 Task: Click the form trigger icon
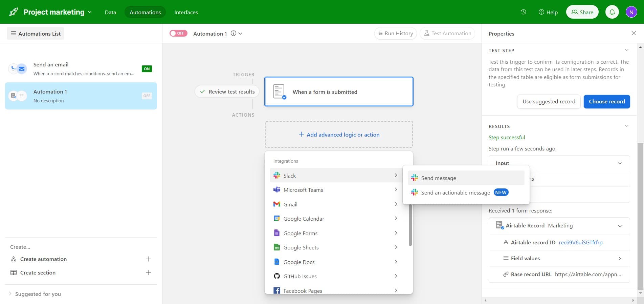(x=279, y=92)
